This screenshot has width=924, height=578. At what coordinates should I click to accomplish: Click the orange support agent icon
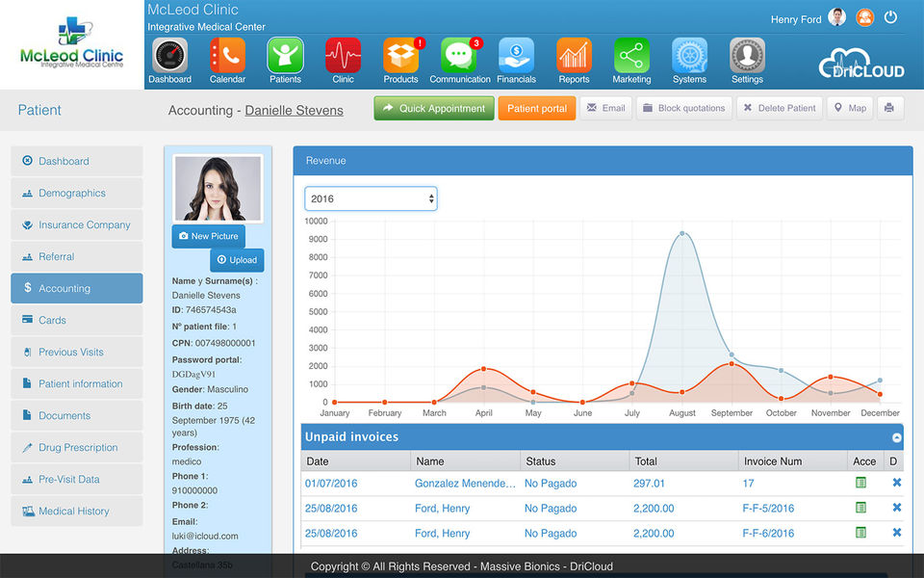[864, 17]
